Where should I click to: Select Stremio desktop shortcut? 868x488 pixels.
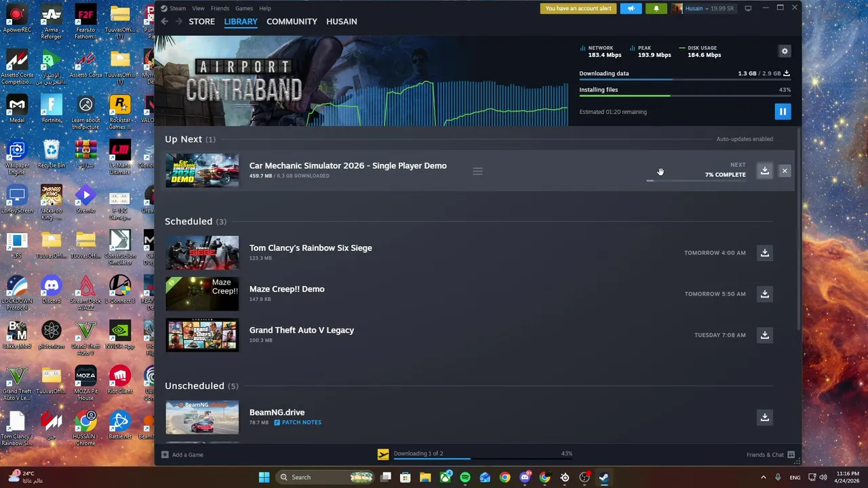pos(85,199)
